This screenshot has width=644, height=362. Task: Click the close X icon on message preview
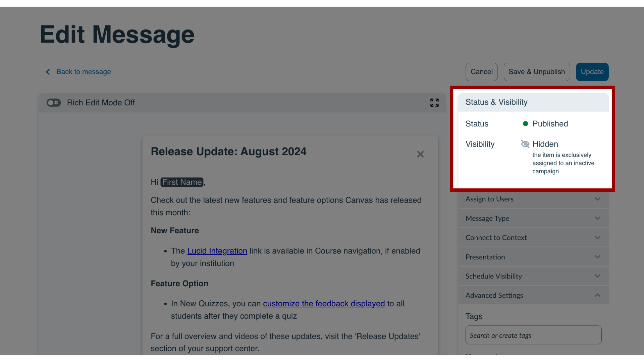420,154
